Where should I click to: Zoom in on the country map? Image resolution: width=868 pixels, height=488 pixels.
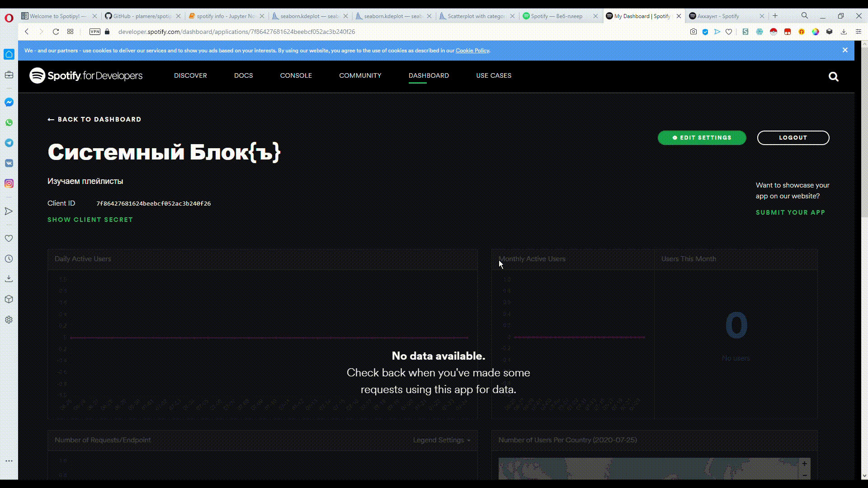pyautogui.click(x=804, y=464)
